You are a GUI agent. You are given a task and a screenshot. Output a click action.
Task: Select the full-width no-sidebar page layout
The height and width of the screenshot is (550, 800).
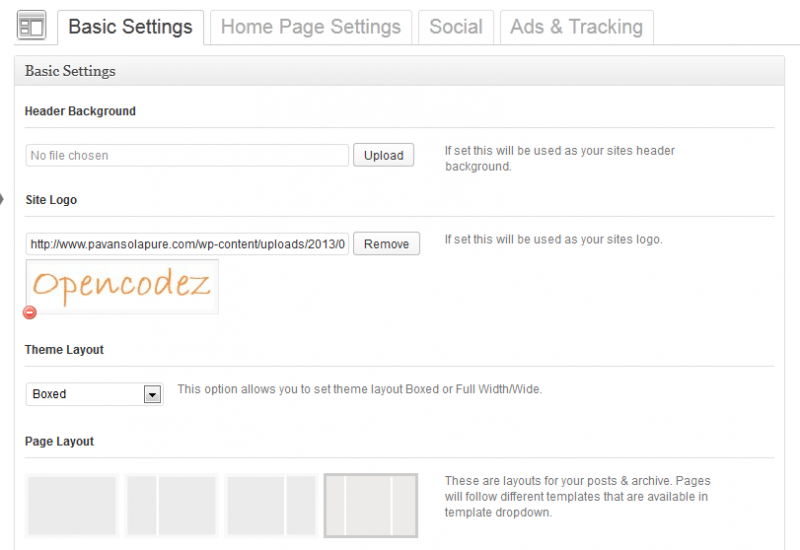coord(72,506)
